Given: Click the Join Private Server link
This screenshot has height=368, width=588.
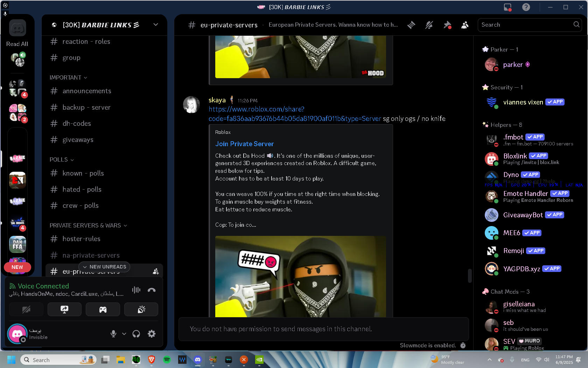Looking at the screenshot, I should tap(244, 144).
